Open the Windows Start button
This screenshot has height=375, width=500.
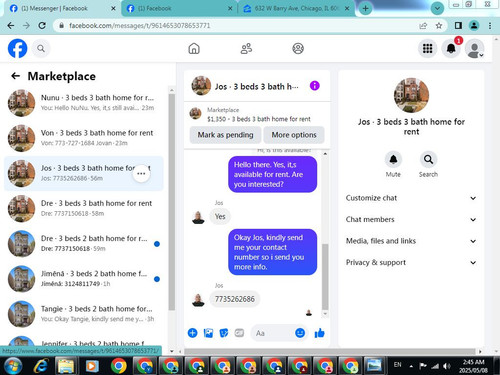13,366
